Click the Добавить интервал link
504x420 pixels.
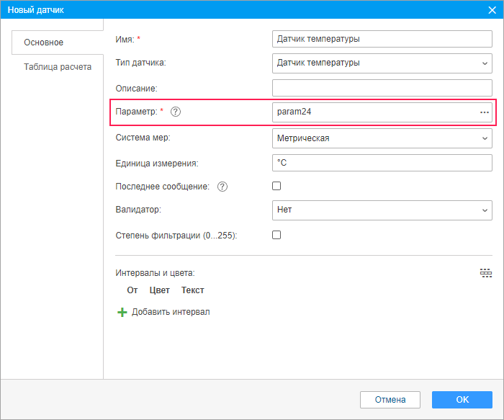pos(171,312)
